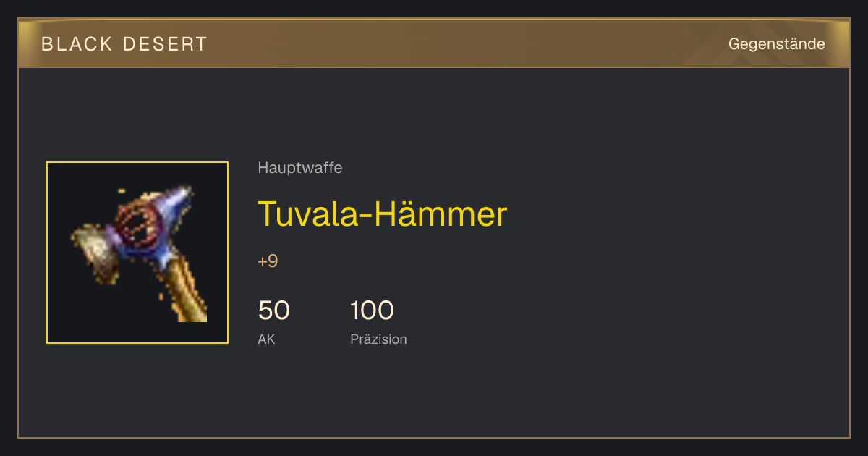Click the golden outer card border
Image resolution: width=868 pixels, height=456 pixels.
pos(434,437)
